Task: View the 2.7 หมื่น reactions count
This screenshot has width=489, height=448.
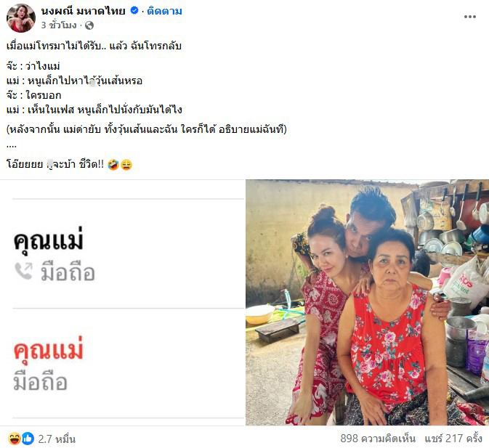Action: coord(57,439)
